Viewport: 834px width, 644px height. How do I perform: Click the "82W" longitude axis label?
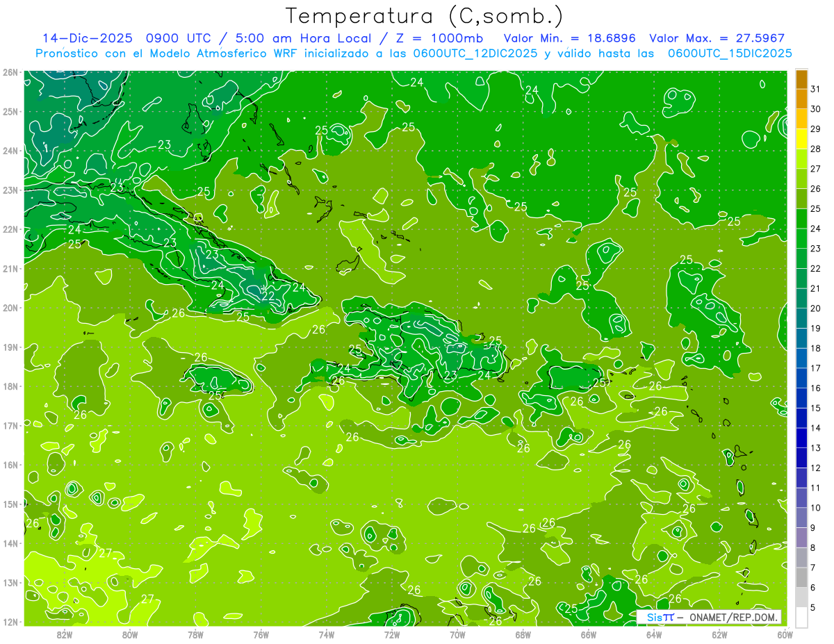pos(65,634)
